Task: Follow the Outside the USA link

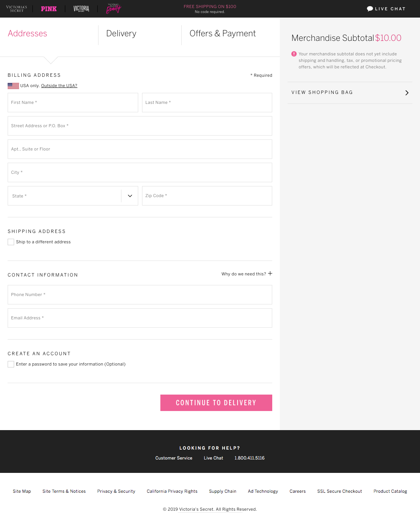Action: (x=59, y=86)
